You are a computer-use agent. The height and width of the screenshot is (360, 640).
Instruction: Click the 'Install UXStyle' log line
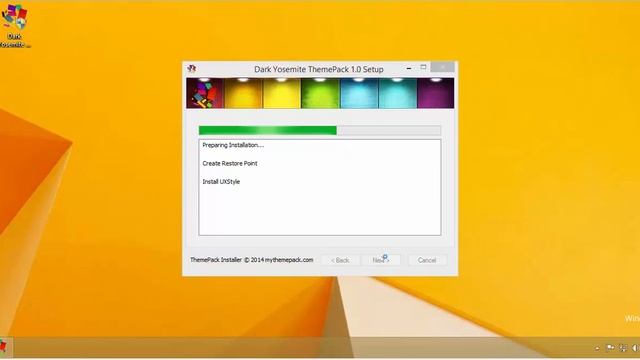tap(221, 182)
